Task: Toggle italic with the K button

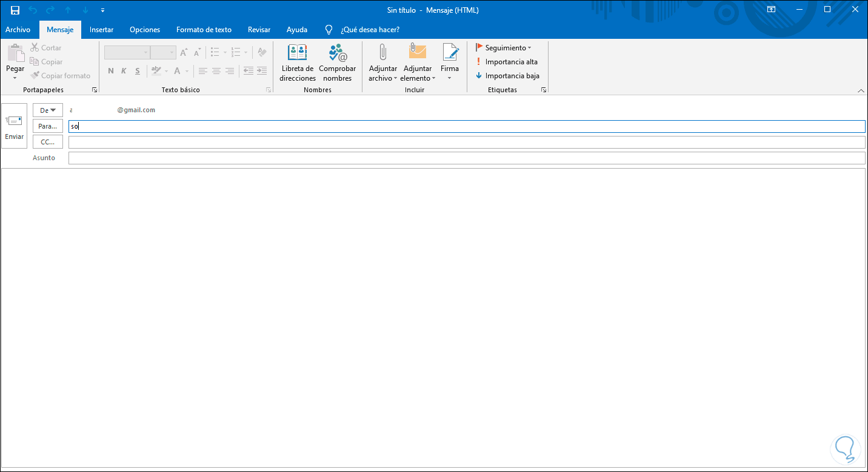Action: (124, 71)
